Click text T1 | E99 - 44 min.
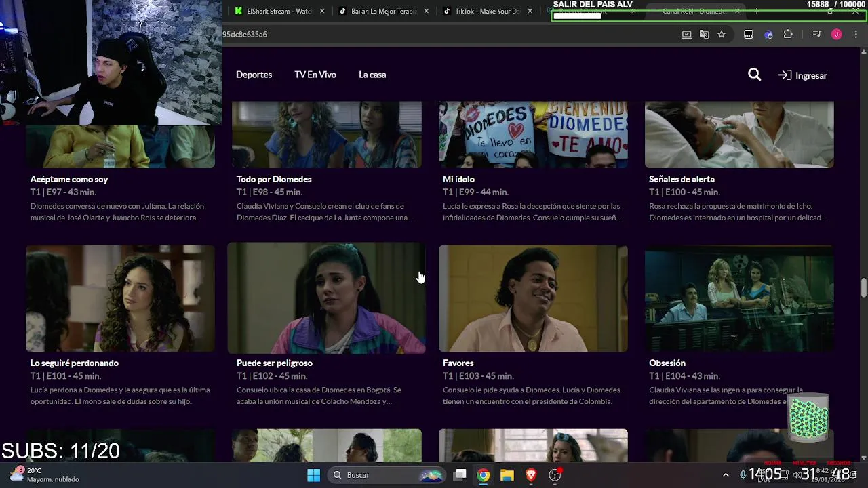The image size is (868, 488). [475, 192]
